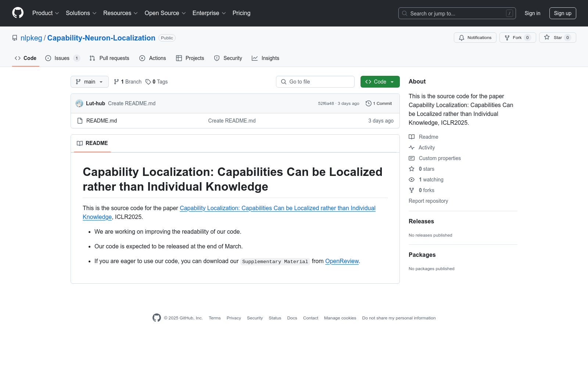Expand the Solutions menu
This screenshot has width=588, height=368.
point(81,13)
